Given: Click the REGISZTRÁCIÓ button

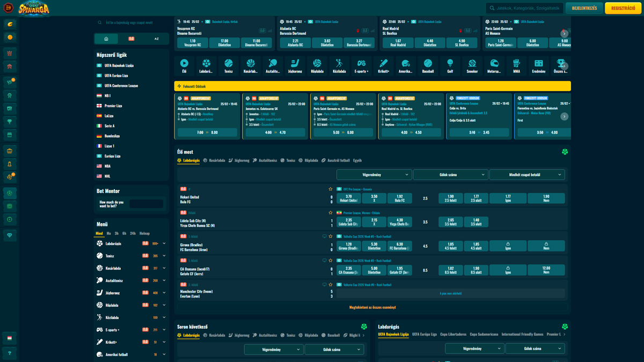Looking at the screenshot, I should pyautogui.click(x=623, y=8).
